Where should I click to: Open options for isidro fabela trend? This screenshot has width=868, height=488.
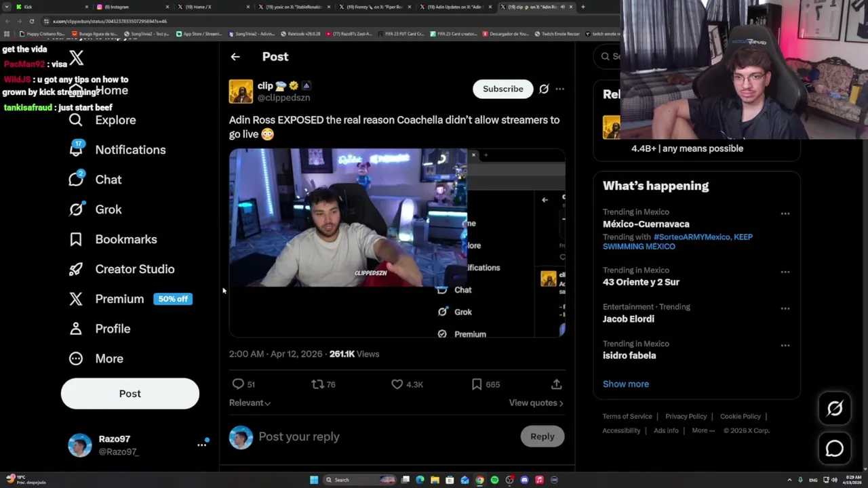(x=785, y=345)
